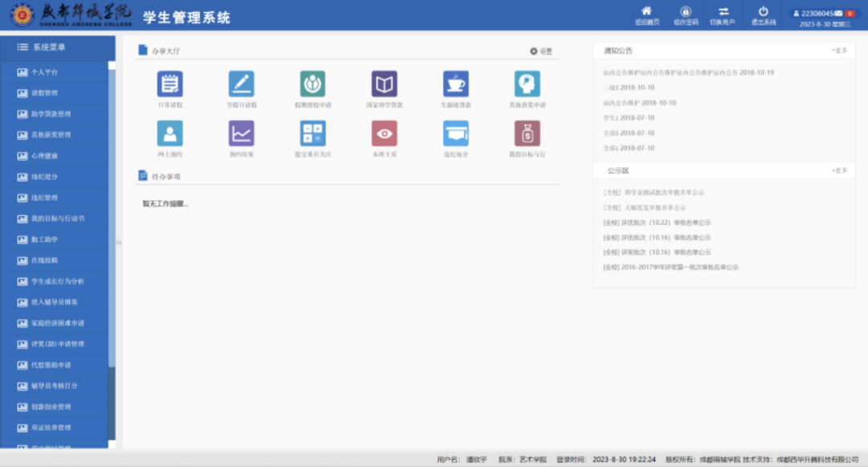Viewport: 868px width, 467px height.
Task: Open notice 二组3 2018-10-10
Action: coord(628,88)
